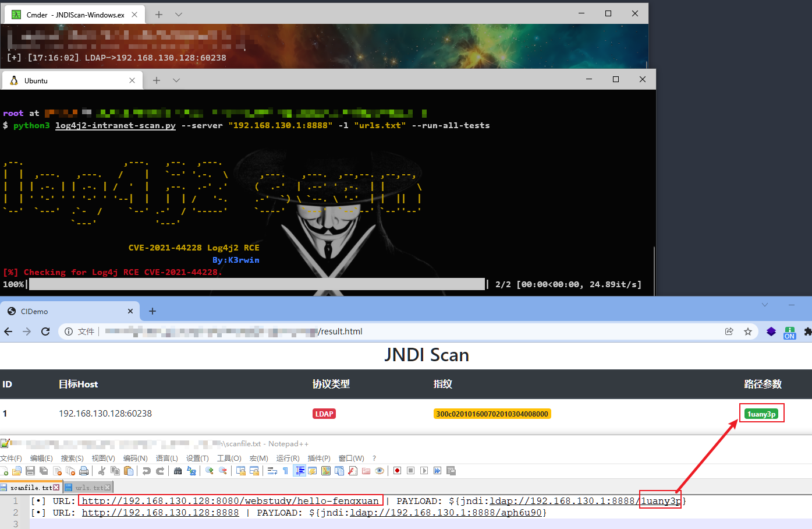Open the 文件(F) menu in Notepad++
The height and width of the screenshot is (529, 812).
tap(11, 459)
